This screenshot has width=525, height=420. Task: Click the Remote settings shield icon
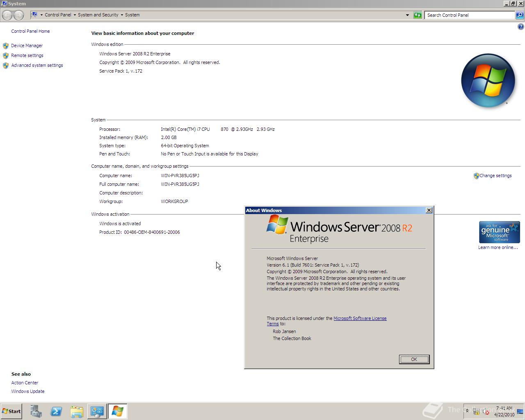[x=5, y=55]
